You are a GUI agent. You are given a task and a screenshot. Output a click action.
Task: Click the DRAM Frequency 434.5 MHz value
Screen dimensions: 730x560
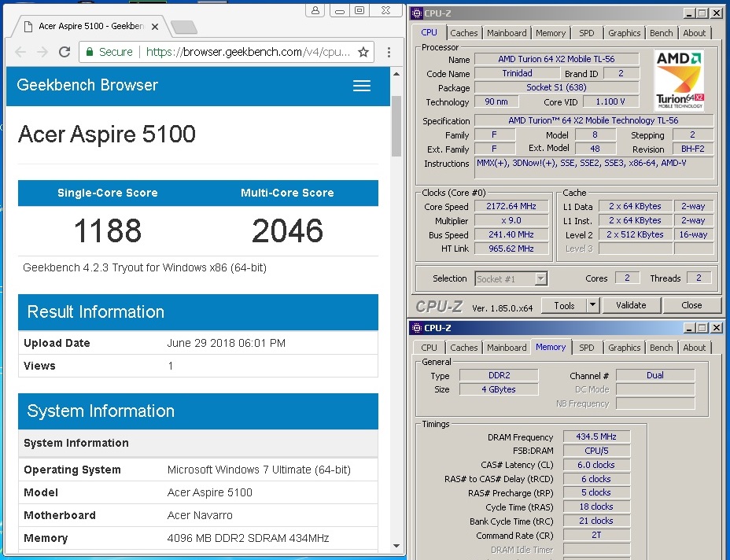[x=596, y=437]
